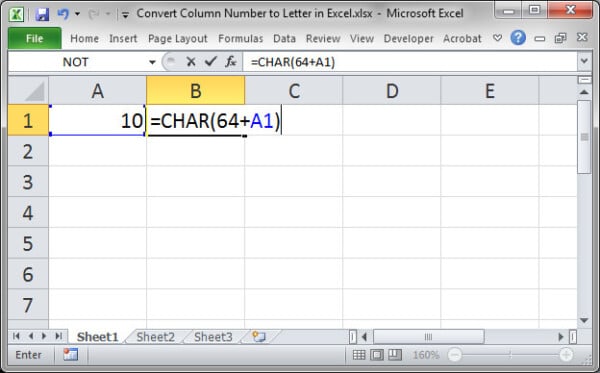Switch to Sheet2 tab
Screen dimensions: 600x373
(156, 337)
